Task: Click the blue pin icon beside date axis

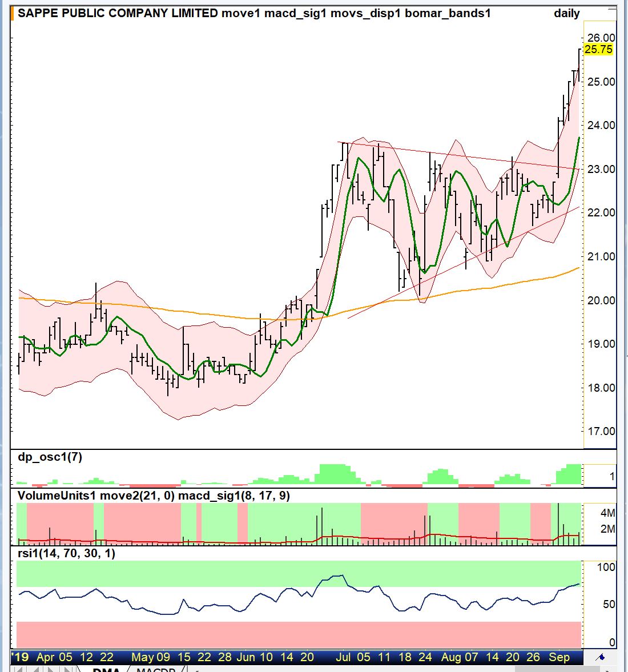Action: [601, 657]
